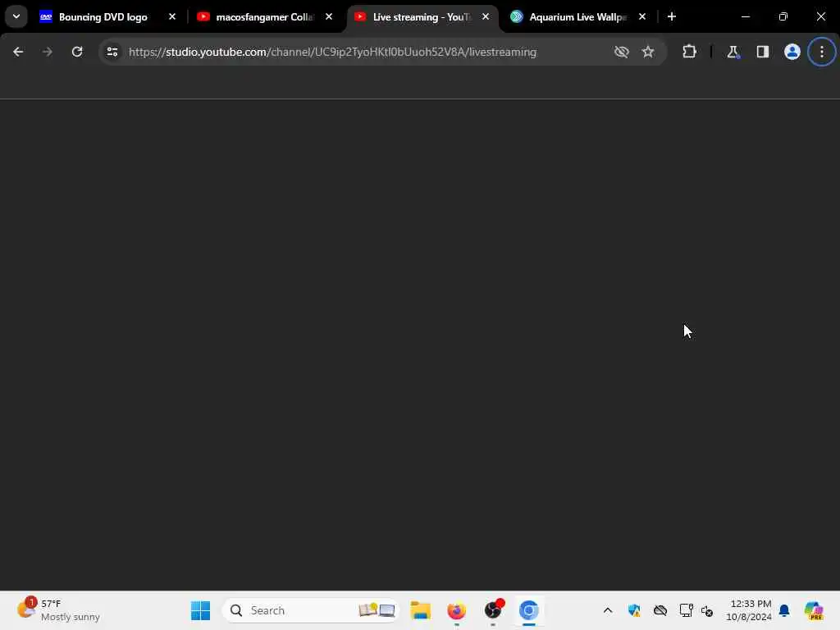The width and height of the screenshot is (840, 630).
Task: Reload the current page
Action: coord(77,52)
